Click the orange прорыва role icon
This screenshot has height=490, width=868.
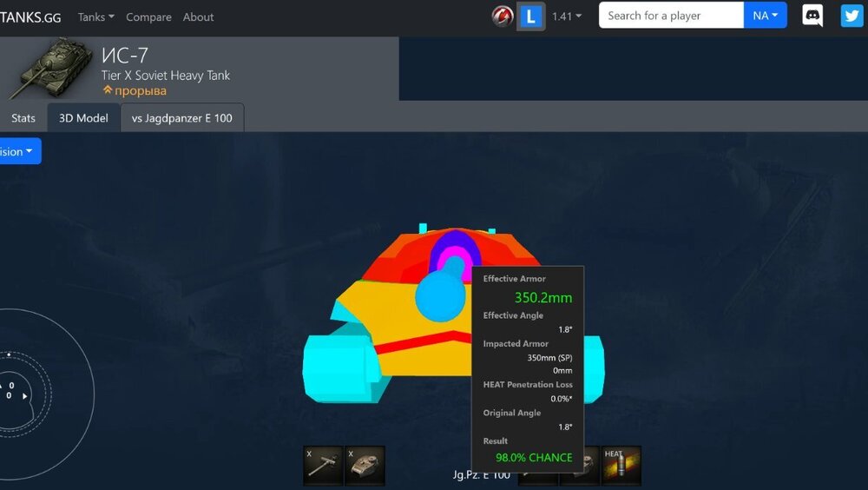[108, 89]
